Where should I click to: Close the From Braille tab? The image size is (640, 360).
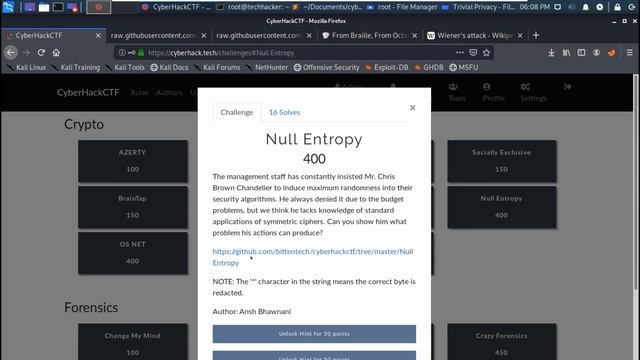point(415,36)
